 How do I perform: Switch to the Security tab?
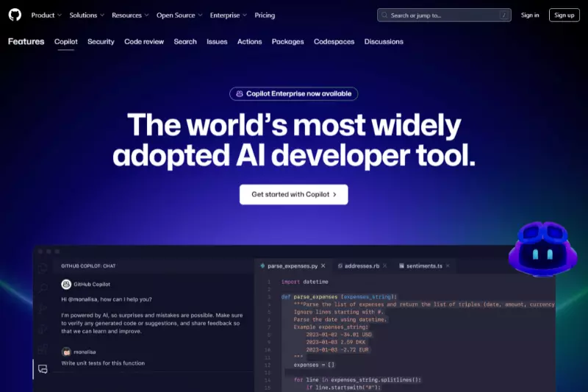[x=101, y=42]
